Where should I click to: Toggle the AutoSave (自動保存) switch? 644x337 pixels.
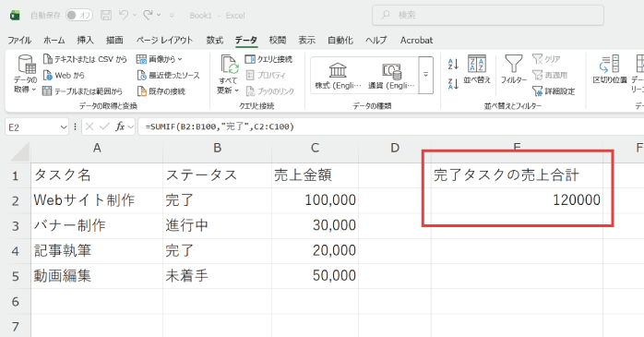coord(78,15)
